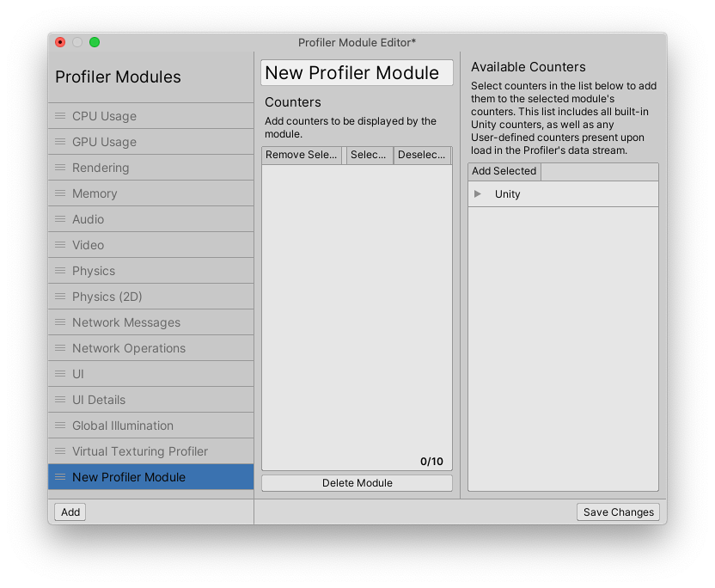Click the Select All counters button

(369, 156)
